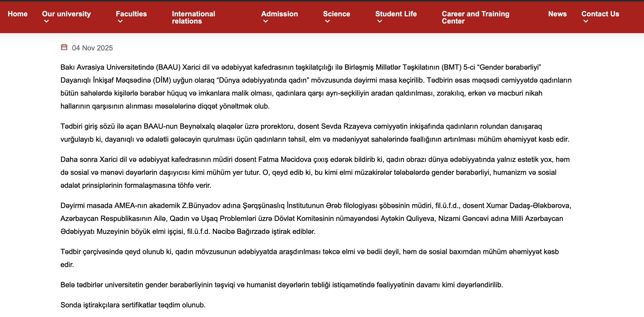
Task: Click the 04 Nov 2025 date text
Action: [x=92, y=48]
